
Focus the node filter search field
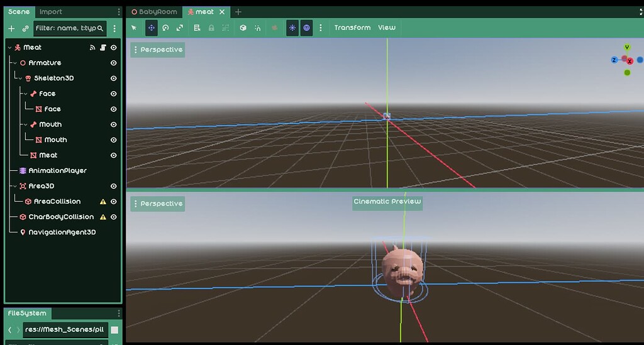(69, 28)
